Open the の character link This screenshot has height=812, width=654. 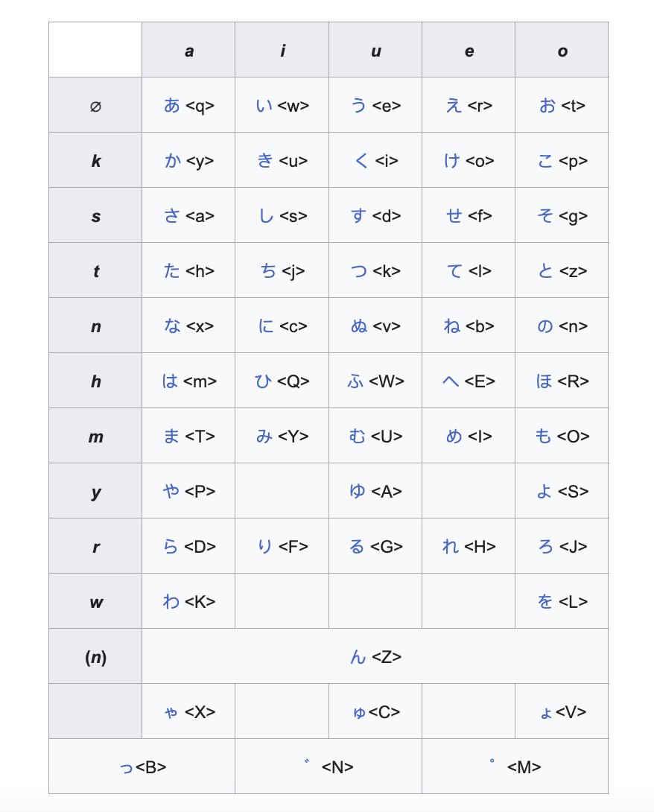click(545, 326)
